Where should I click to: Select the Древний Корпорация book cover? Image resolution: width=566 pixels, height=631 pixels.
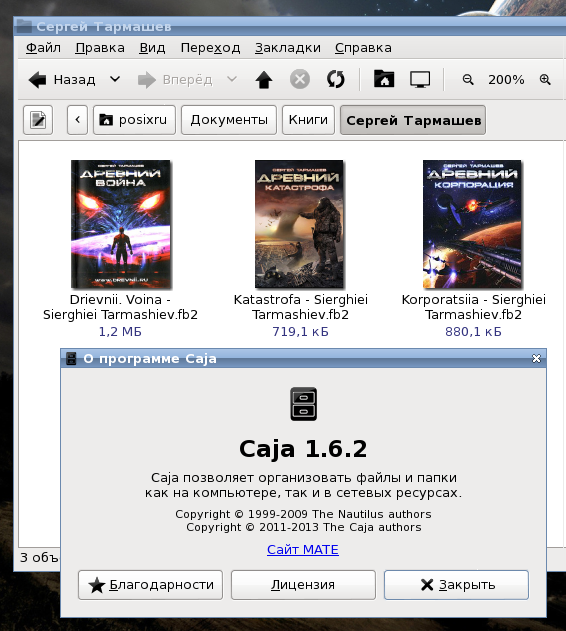[x=473, y=224]
